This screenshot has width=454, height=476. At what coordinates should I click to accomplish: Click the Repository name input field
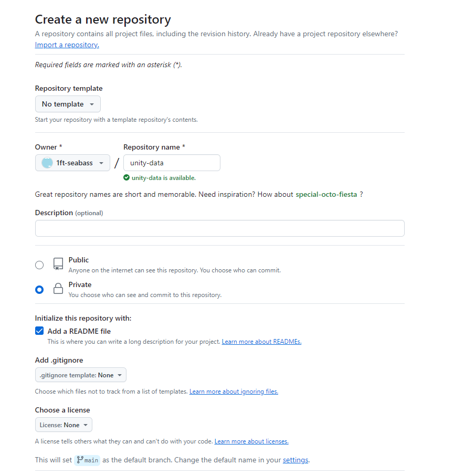172,163
